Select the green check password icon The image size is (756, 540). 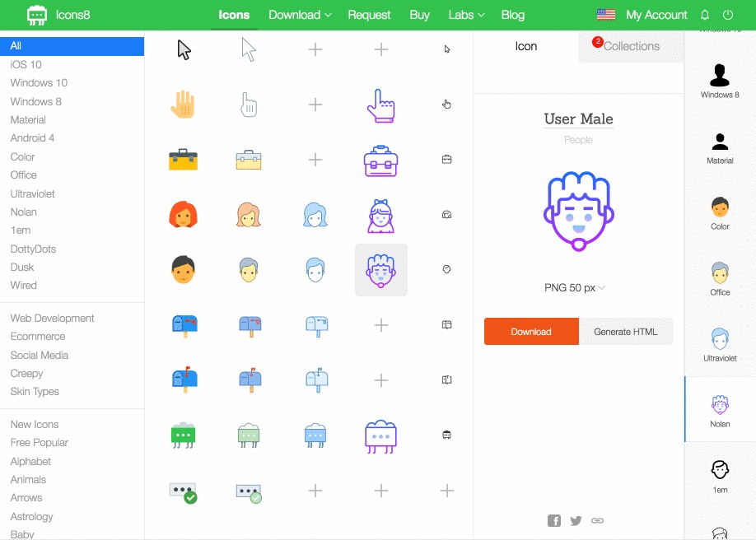pos(183,491)
